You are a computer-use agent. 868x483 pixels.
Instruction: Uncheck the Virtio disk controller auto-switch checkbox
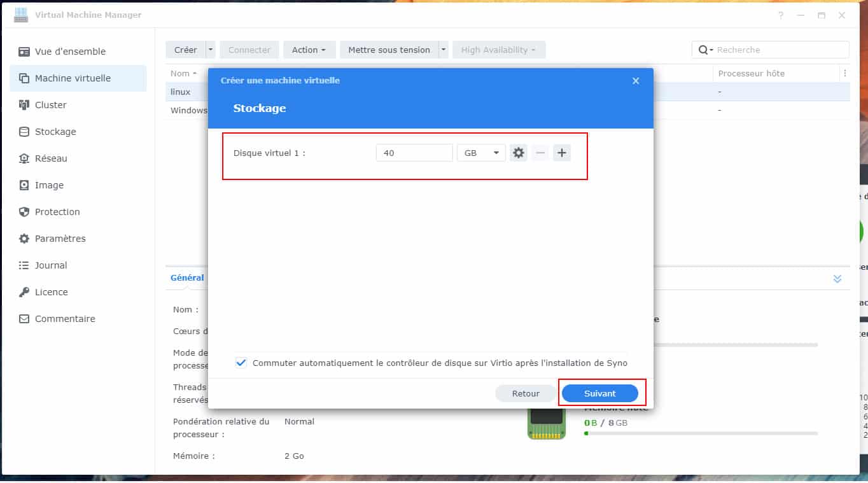click(241, 363)
